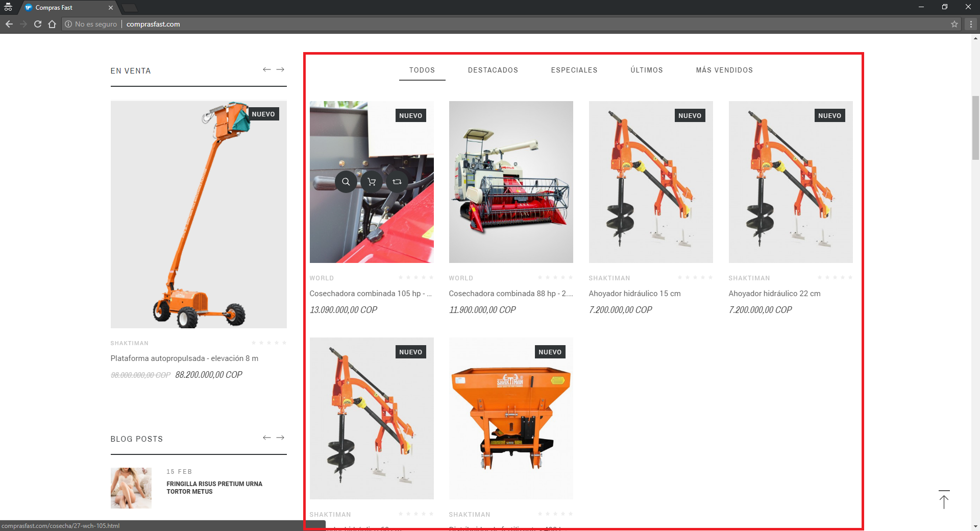
Task: Show previous En Venta product
Action: coord(267,69)
